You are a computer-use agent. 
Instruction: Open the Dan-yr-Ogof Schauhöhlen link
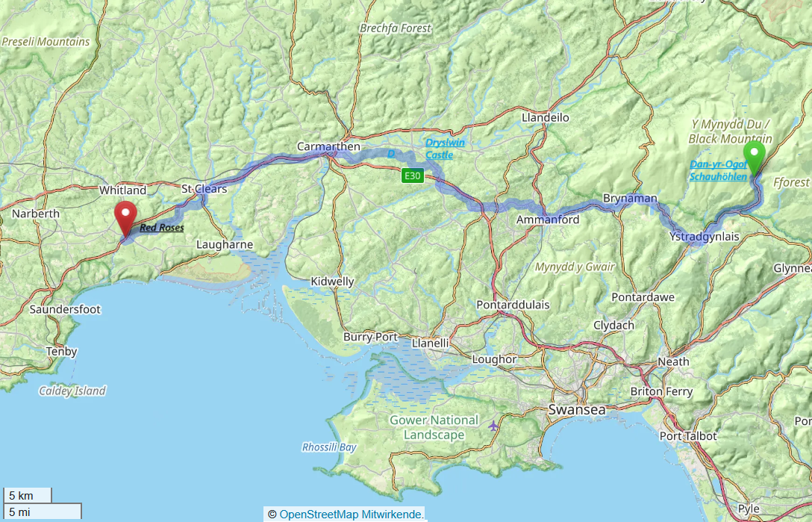(x=718, y=170)
